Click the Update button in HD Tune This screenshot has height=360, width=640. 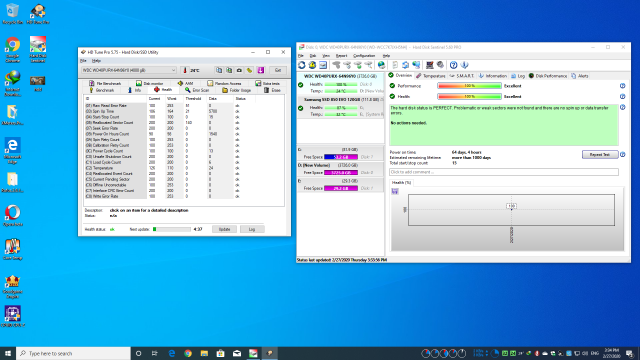pyautogui.click(x=224, y=229)
